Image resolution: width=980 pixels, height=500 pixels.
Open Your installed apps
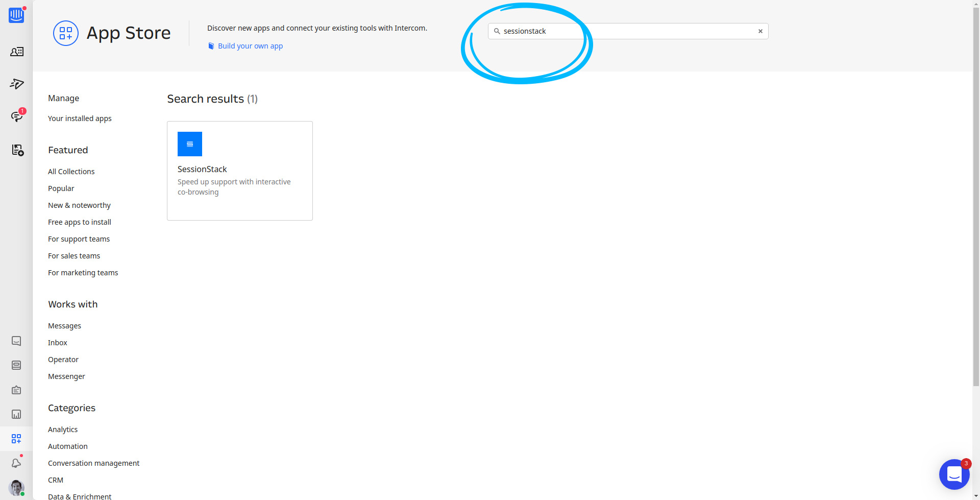(x=80, y=118)
